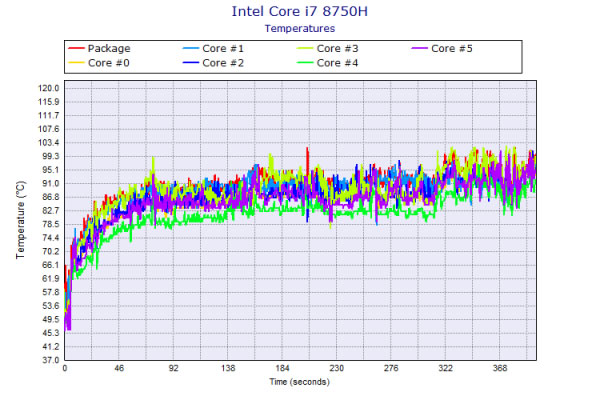Viewport: 600px width, 400px height.
Task: Click the Core #3 legend entry
Action: click(328, 49)
